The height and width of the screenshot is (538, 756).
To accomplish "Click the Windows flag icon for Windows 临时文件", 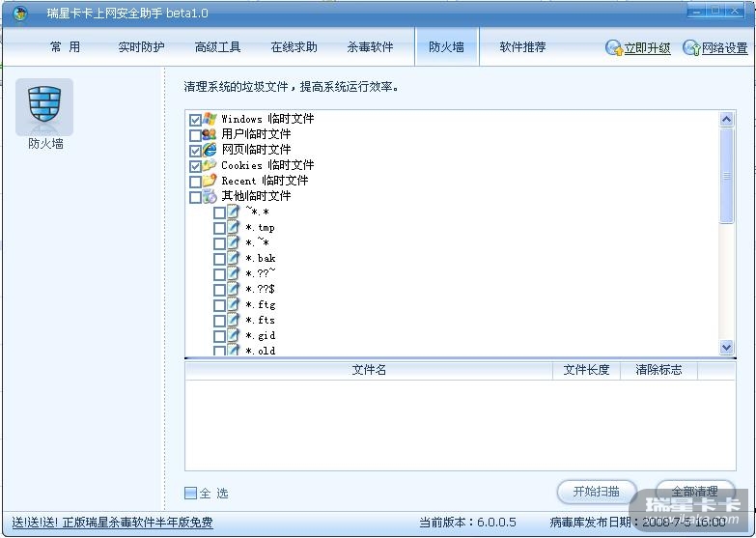I will [210, 119].
